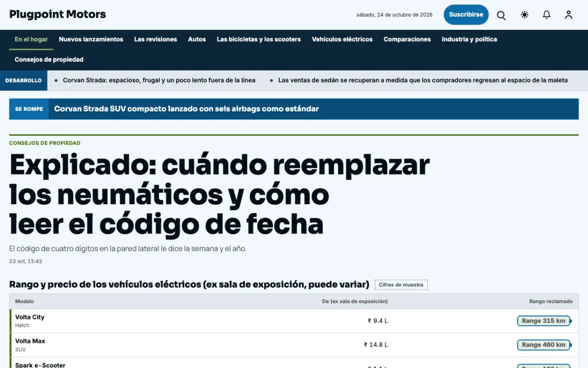
Task: Toggle light/dark theme sun icon
Action: (524, 15)
